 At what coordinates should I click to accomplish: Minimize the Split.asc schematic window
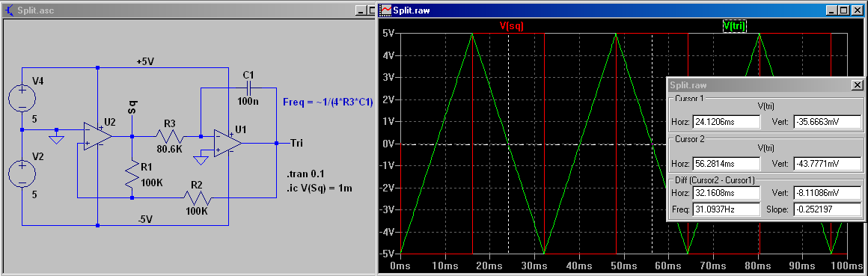click(x=361, y=10)
